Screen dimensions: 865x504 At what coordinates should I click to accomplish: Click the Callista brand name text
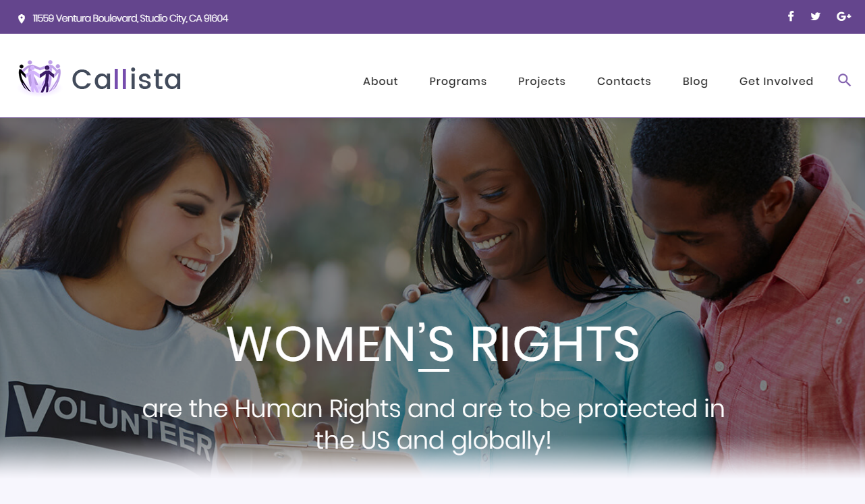pos(127,79)
